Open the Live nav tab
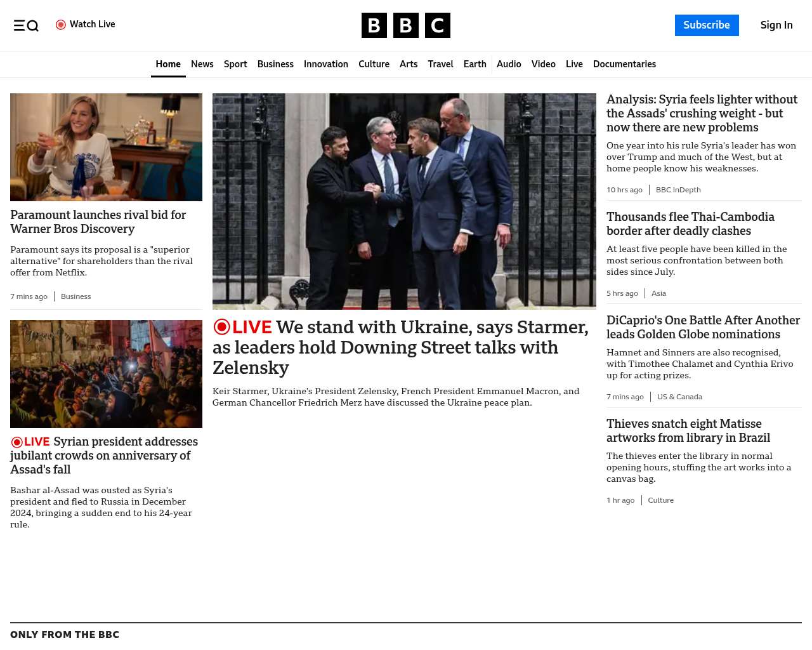This screenshot has height=650, width=812. click(574, 64)
